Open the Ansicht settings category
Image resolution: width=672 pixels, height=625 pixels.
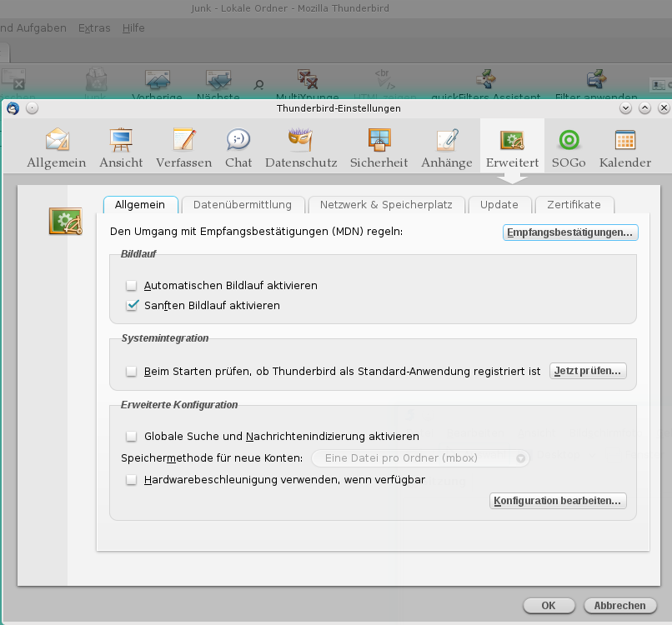pyautogui.click(x=121, y=147)
